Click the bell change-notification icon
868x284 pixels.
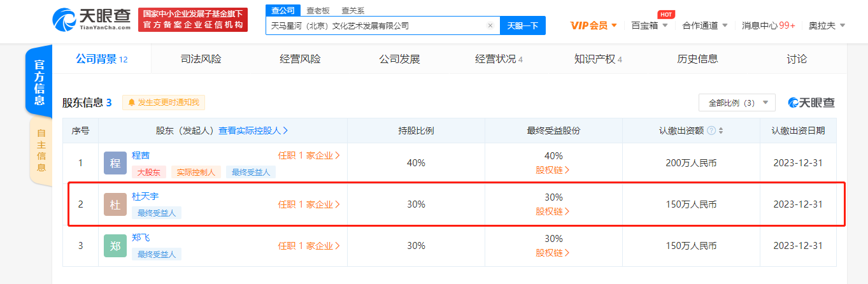[132, 103]
